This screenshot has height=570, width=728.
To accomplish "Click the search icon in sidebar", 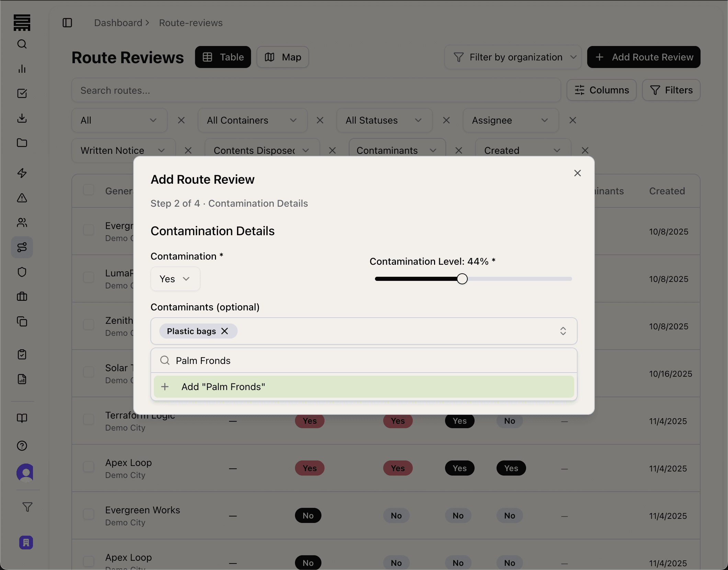I will [x=22, y=44].
